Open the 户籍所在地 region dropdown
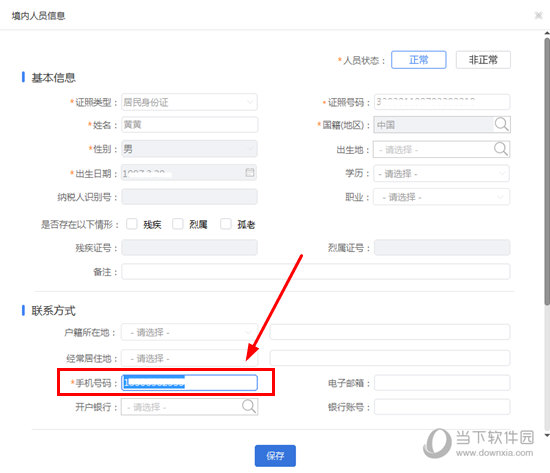The height and width of the screenshot is (473, 550). (x=189, y=332)
